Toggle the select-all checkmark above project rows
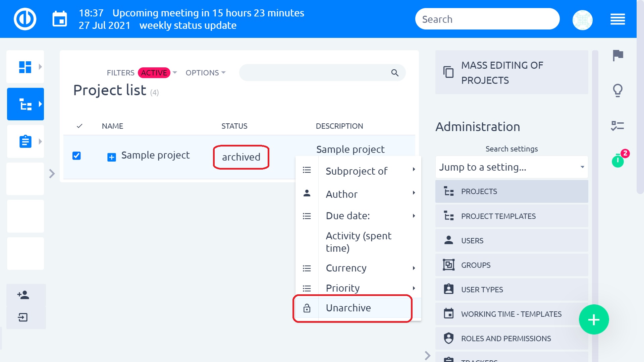This screenshot has width=644, height=362. [79, 126]
